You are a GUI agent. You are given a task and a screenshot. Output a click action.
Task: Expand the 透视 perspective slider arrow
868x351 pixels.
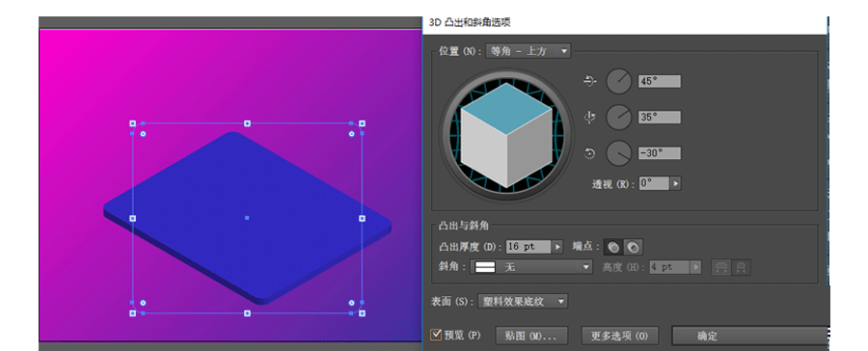pyautogui.click(x=675, y=183)
